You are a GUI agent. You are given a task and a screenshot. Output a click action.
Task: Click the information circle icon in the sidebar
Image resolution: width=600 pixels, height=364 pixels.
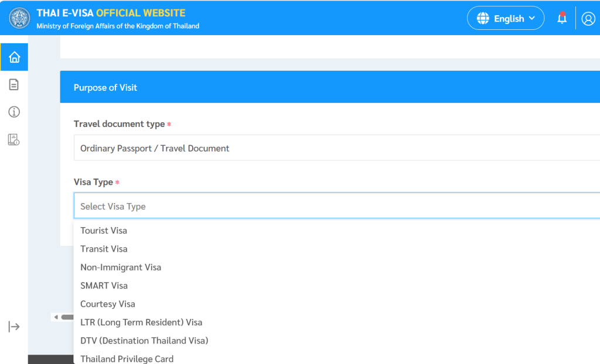[14, 112]
